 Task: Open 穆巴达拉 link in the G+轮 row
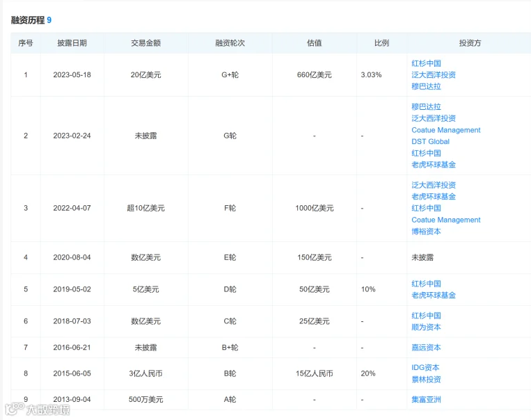(426, 86)
